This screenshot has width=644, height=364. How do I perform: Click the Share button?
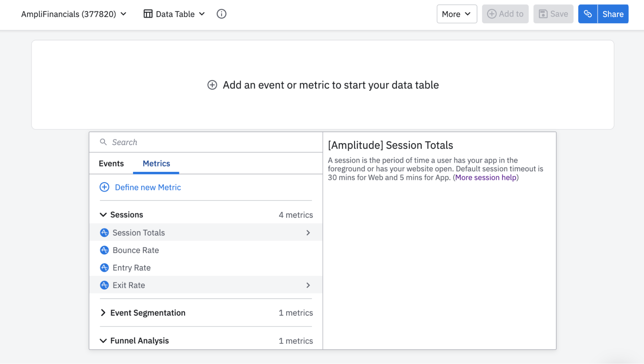[x=613, y=14]
